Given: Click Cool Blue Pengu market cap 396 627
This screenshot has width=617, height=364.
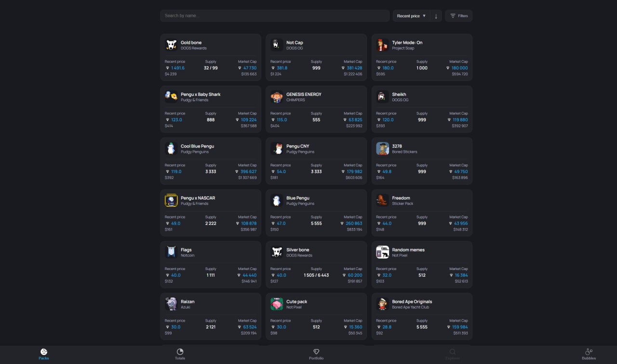Looking at the screenshot, I should coord(248,172).
